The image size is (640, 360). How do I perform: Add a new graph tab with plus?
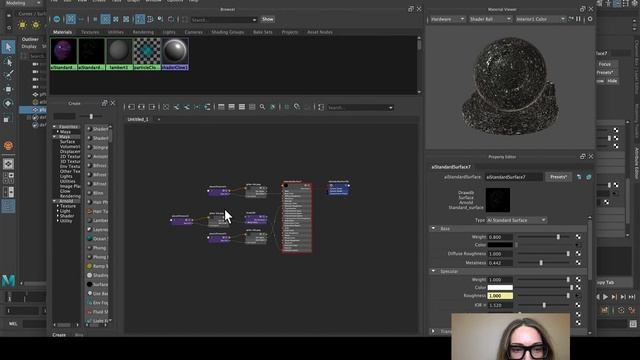(159, 119)
